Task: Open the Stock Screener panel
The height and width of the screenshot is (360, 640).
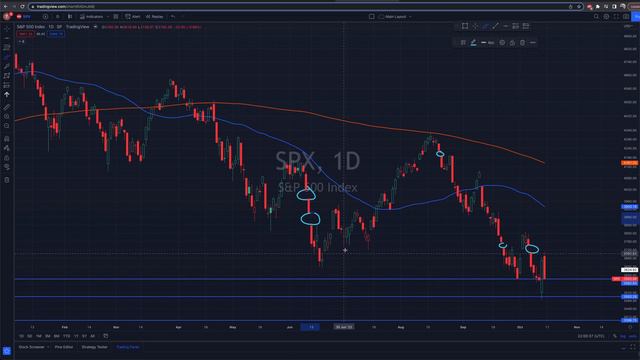Action: pyautogui.click(x=32, y=347)
